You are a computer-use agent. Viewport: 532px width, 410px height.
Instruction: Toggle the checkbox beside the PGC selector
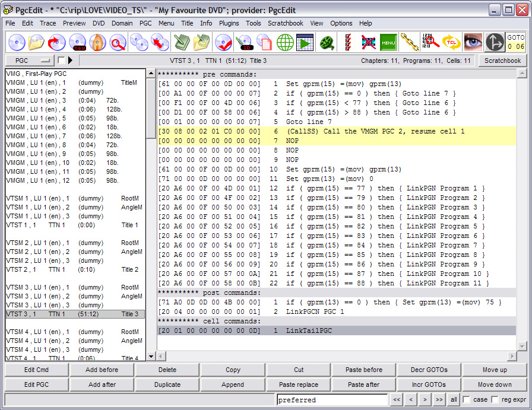(x=61, y=61)
